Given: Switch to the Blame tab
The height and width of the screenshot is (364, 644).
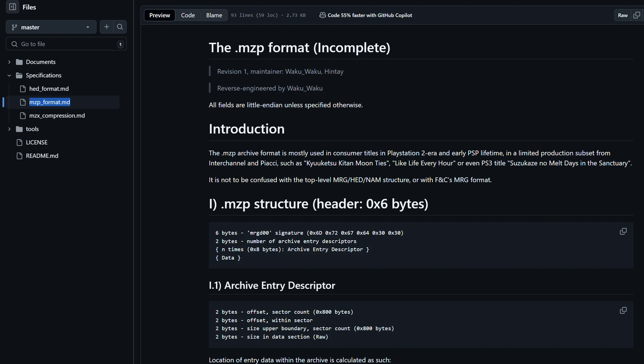Looking at the screenshot, I should (x=214, y=15).
